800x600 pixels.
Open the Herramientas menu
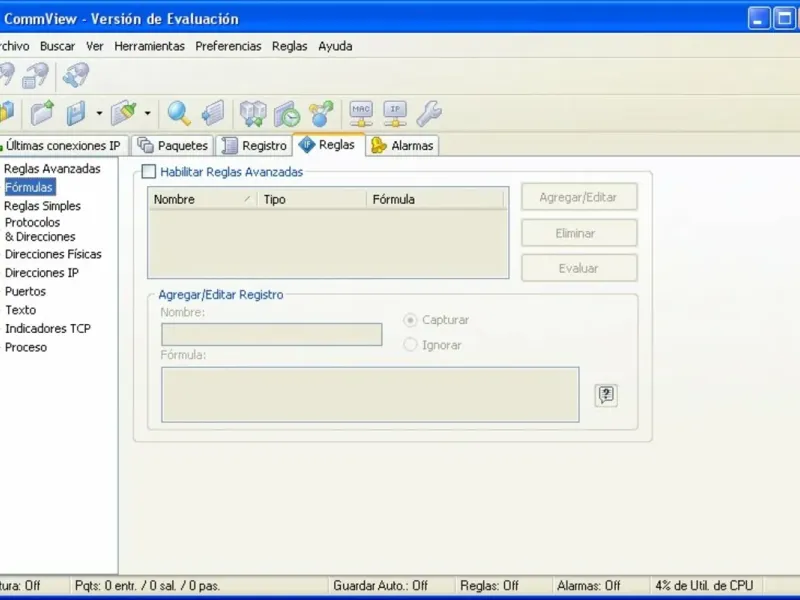149,46
